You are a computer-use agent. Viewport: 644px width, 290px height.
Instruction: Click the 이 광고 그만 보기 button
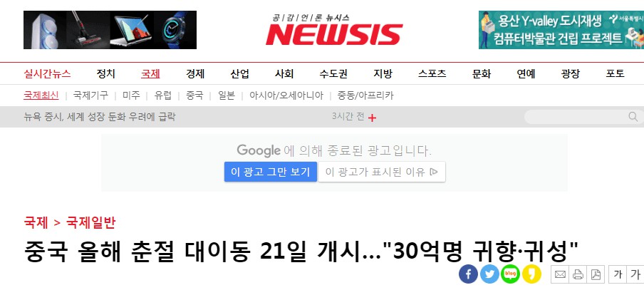271,172
